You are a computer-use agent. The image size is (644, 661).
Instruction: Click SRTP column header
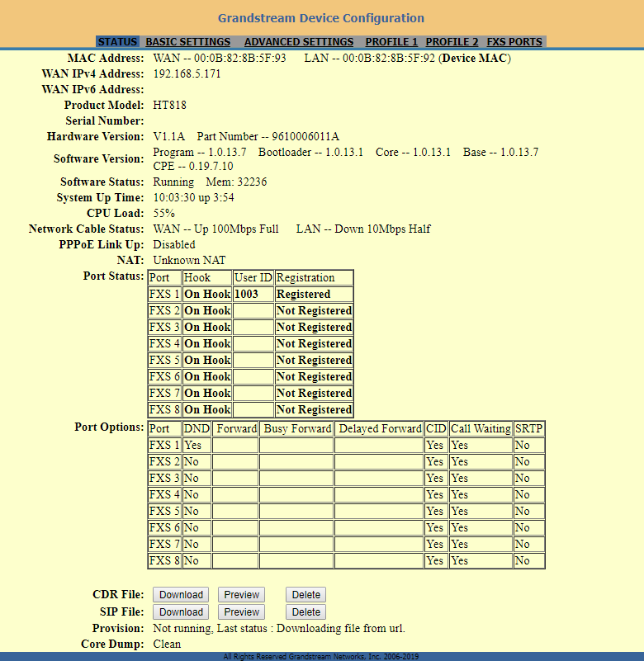(529, 429)
